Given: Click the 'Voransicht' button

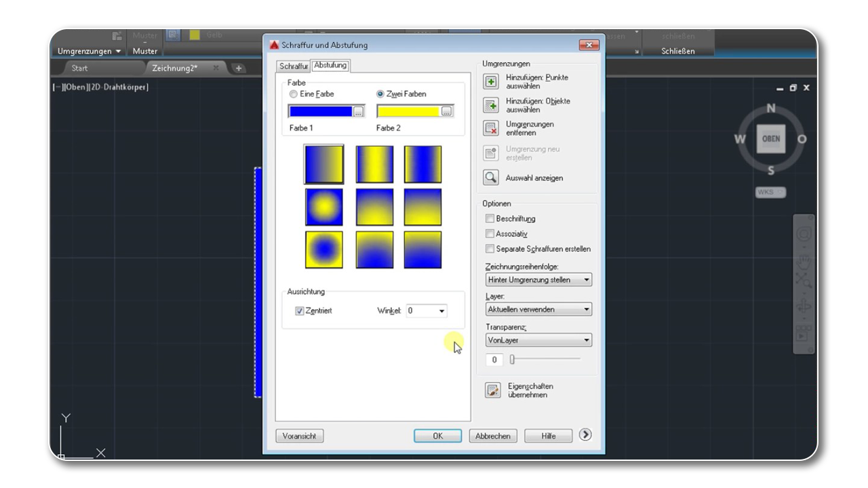Looking at the screenshot, I should point(300,436).
